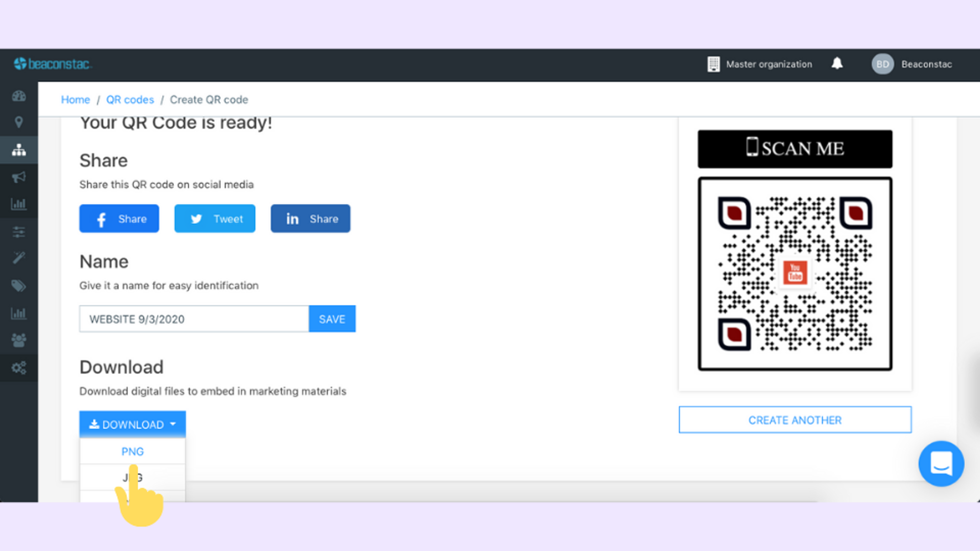Click the QR code name input field
The width and height of the screenshot is (980, 551).
194,319
